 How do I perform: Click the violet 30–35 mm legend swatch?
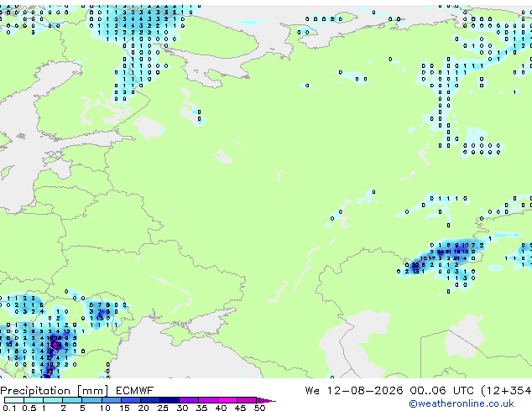coord(189,400)
